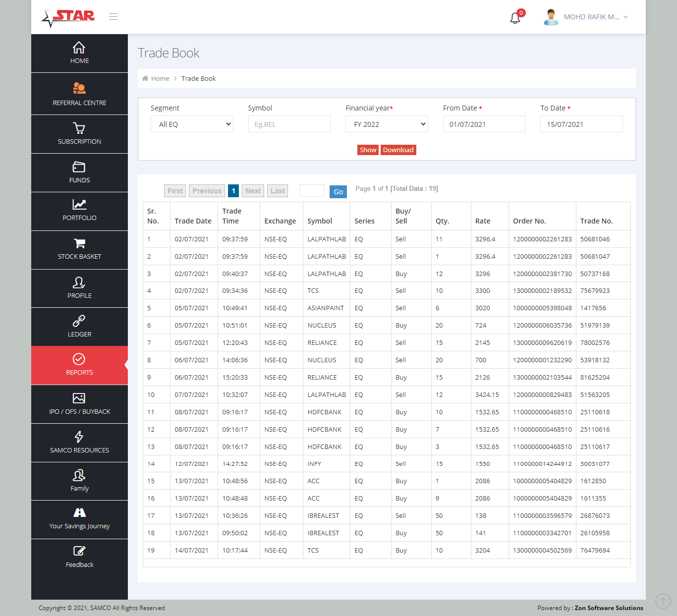Click the Trade No. column header
This screenshot has height=616, width=677.
click(596, 221)
